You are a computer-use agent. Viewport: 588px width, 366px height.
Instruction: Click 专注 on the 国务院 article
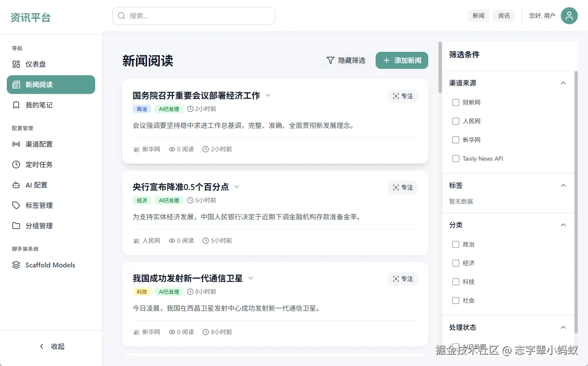pos(403,96)
